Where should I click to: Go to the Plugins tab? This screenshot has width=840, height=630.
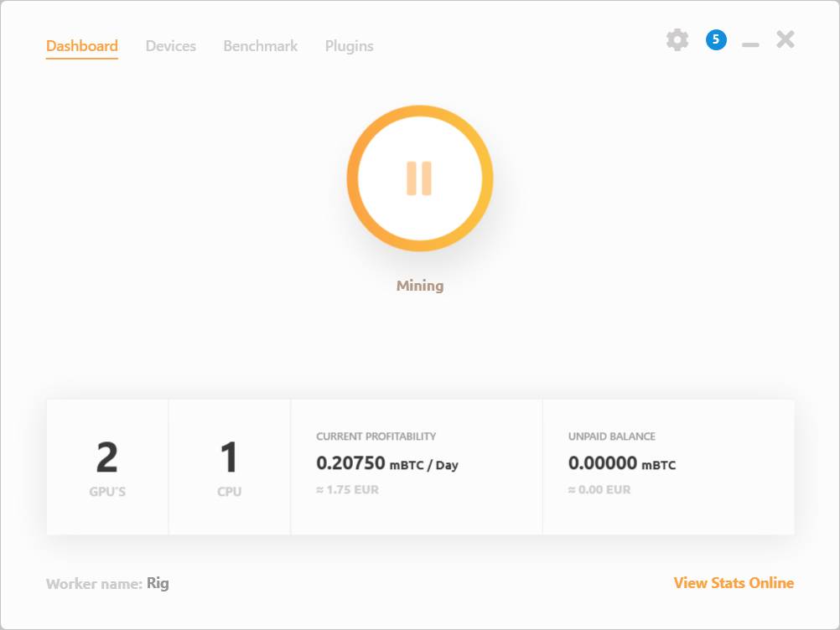(x=349, y=46)
